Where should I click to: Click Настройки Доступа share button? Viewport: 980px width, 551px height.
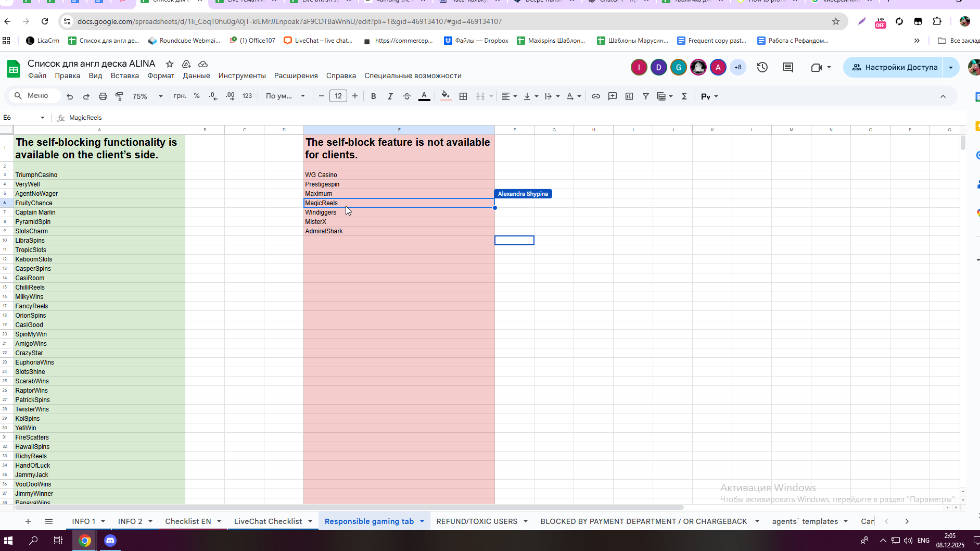(x=894, y=67)
